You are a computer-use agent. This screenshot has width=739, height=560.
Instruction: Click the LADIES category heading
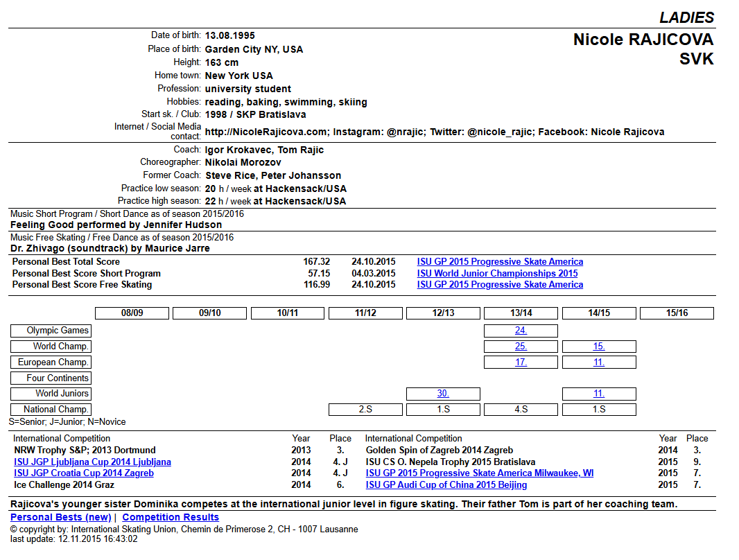click(687, 17)
